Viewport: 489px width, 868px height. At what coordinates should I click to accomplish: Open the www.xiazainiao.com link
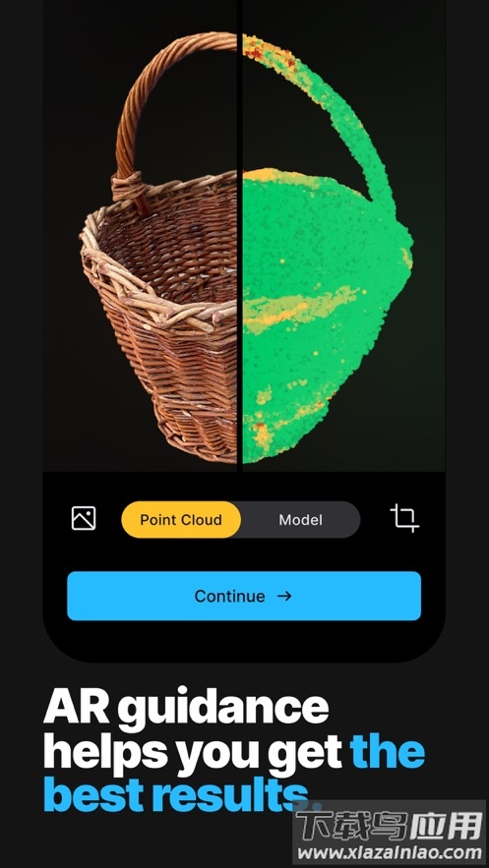coord(391,852)
